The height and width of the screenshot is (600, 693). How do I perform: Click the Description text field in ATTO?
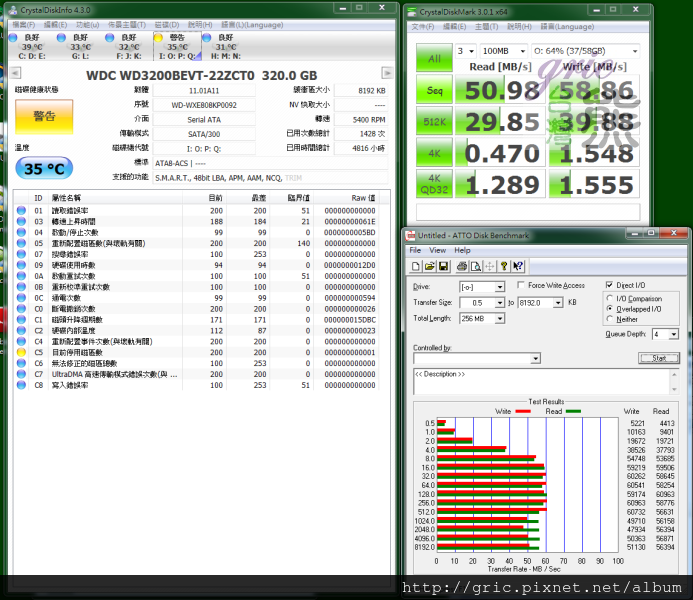point(542,381)
